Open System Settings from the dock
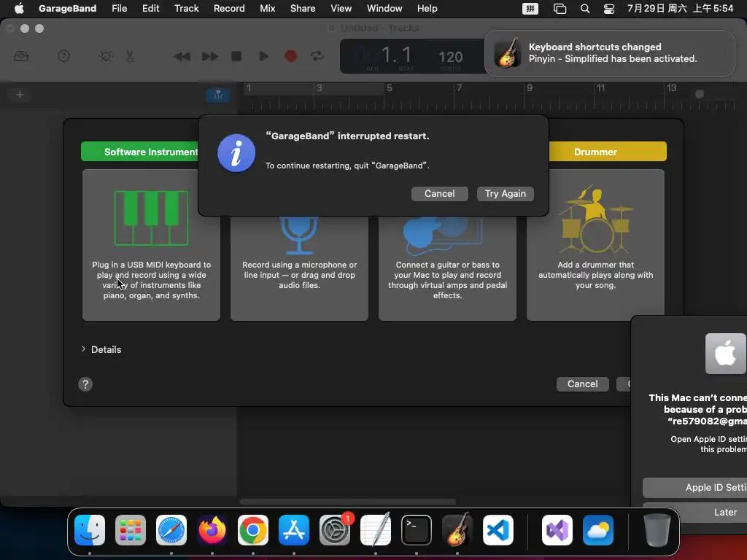747x560 pixels. pos(334,530)
